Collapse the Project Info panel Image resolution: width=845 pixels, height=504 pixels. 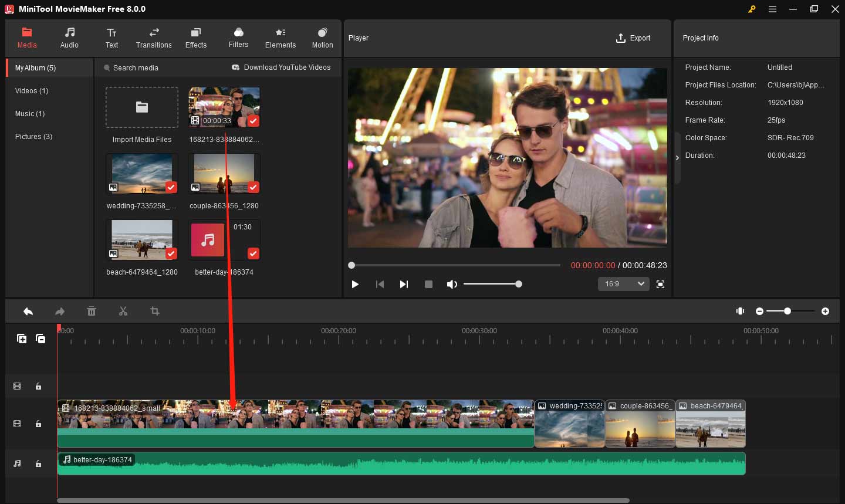[x=677, y=158]
